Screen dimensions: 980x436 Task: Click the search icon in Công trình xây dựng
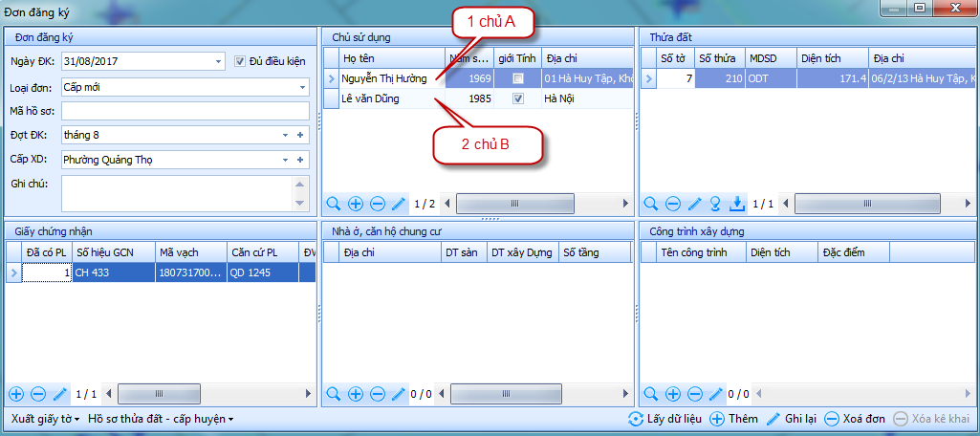point(651,394)
